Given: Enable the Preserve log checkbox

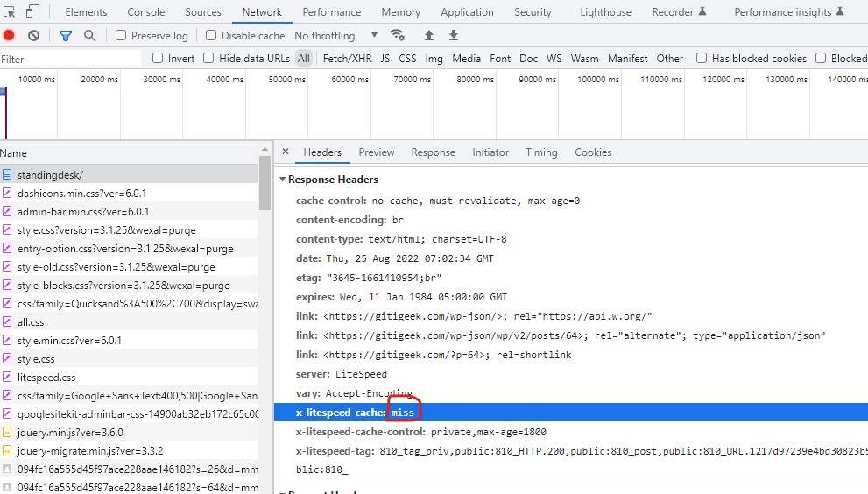Looking at the screenshot, I should pos(122,36).
